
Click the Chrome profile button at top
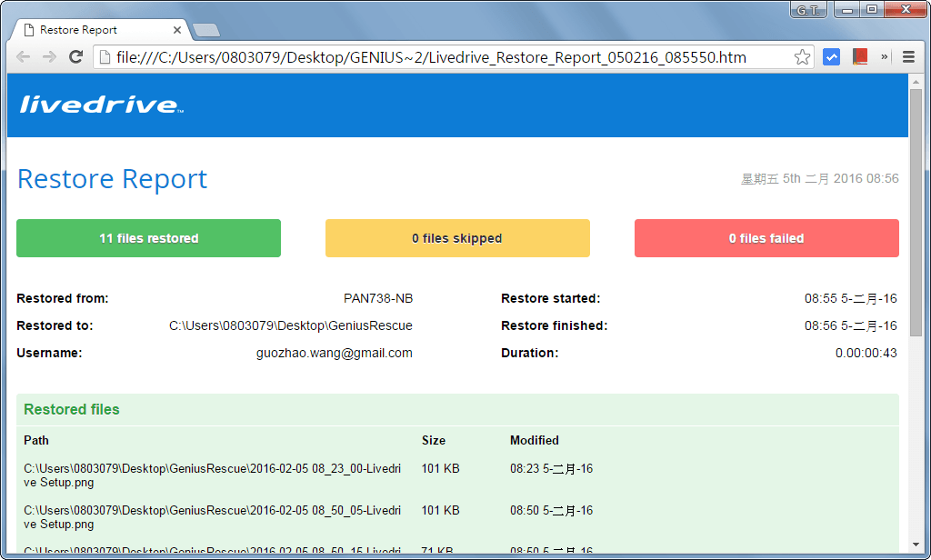point(807,10)
